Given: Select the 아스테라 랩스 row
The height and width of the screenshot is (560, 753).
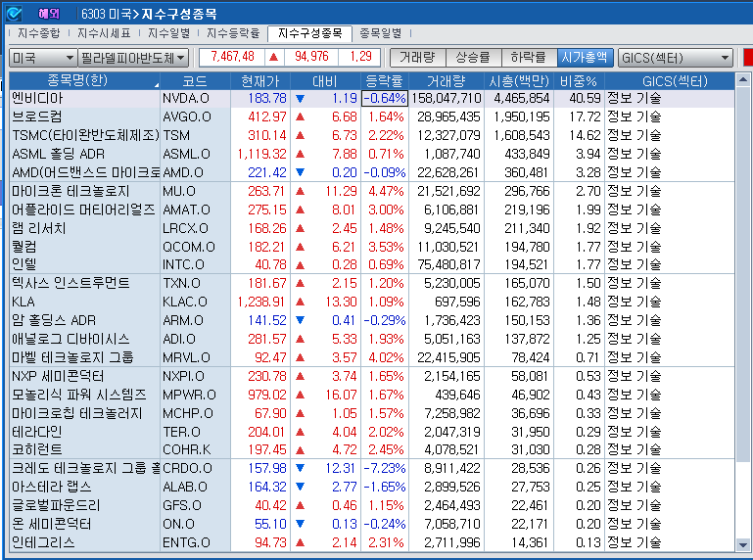Looking at the screenshot, I should [372, 487].
